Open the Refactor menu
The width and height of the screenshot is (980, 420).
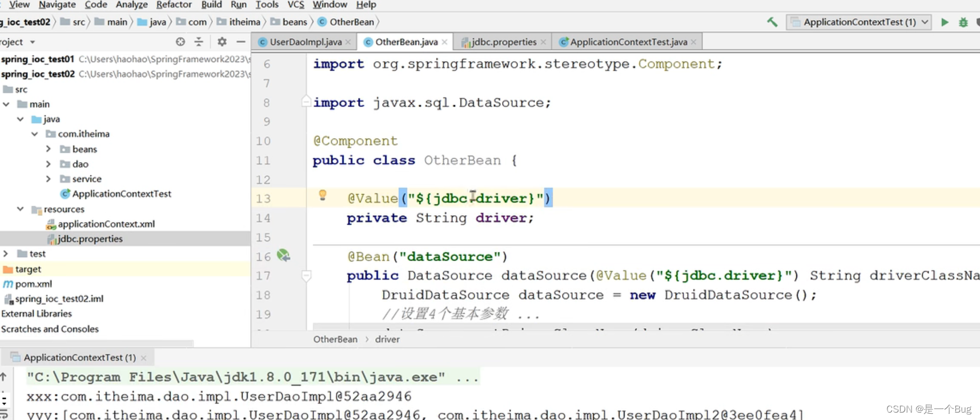click(x=174, y=5)
